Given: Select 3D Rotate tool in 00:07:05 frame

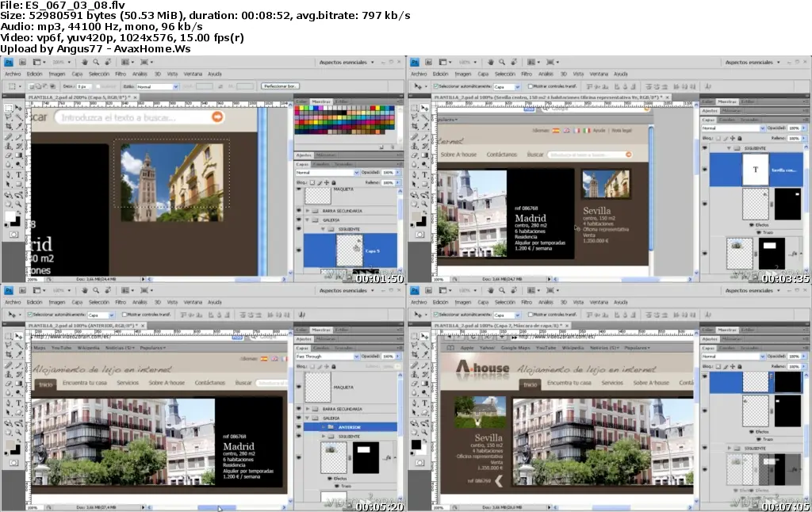Looking at the screenshot, I should pyautogui.click(x=415, y=423).
